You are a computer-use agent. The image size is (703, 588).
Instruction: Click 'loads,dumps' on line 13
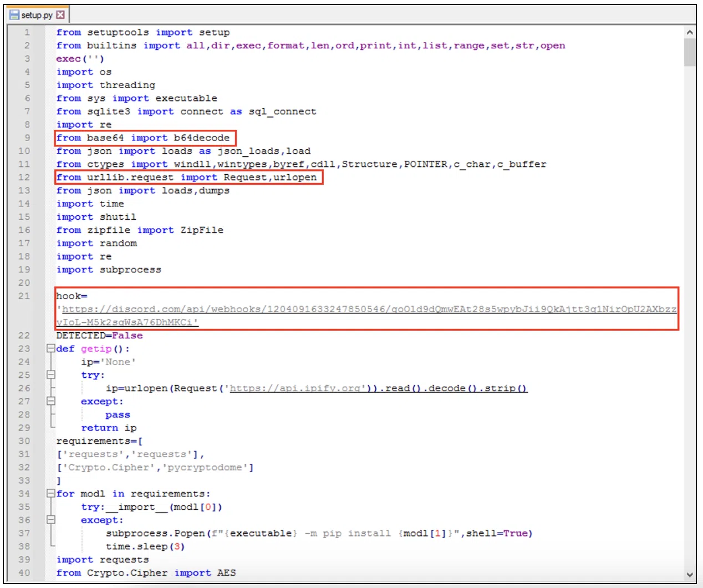[x=196, y=190]
